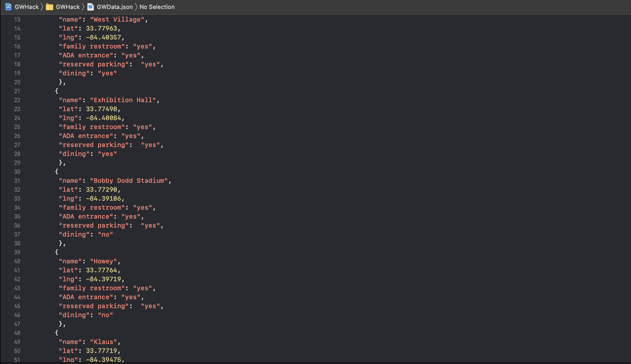The width and height of the screenshot is (631, 364).
Task: Click line number 48 in the gutter
Action: (x=17, y=333)
